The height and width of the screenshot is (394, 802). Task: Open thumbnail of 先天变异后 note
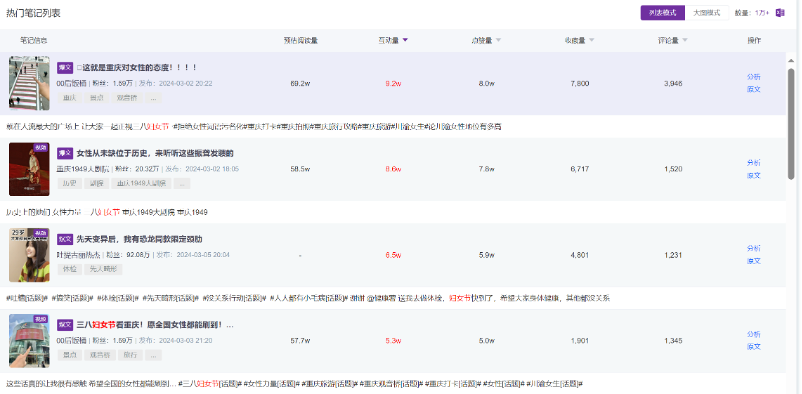coord(29,255)
